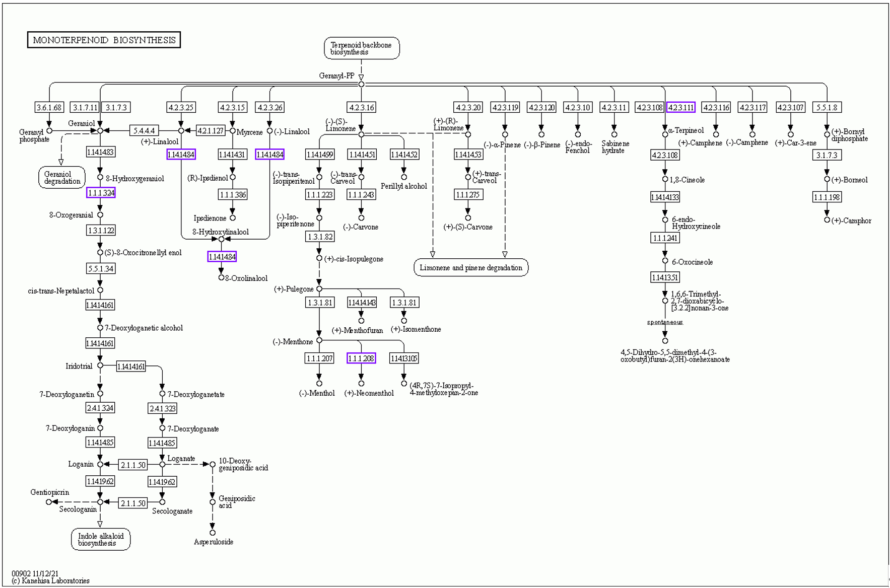Open enzyme box 5.5.1.8
Image resolution: width=890 pixels, height=588 pixels.
pyautogui.click(x=827, y=107)
